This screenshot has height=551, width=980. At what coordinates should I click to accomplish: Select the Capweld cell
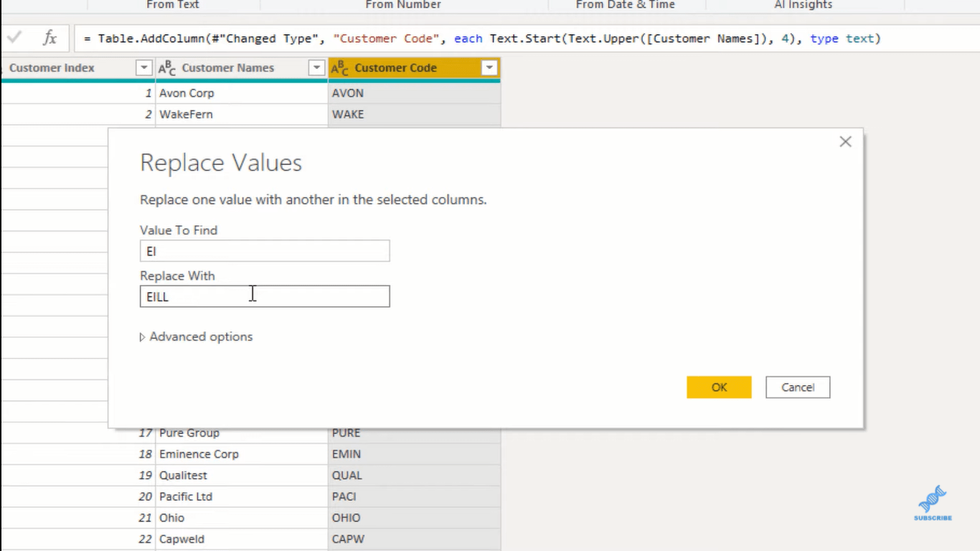(x=242, y=539)
